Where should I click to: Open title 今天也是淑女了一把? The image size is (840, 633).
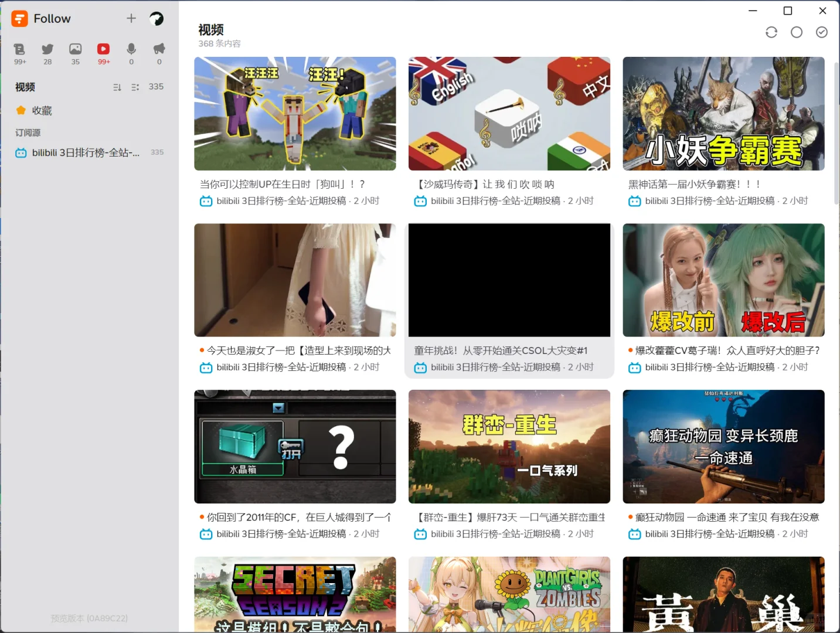click(x=299, y=351)
